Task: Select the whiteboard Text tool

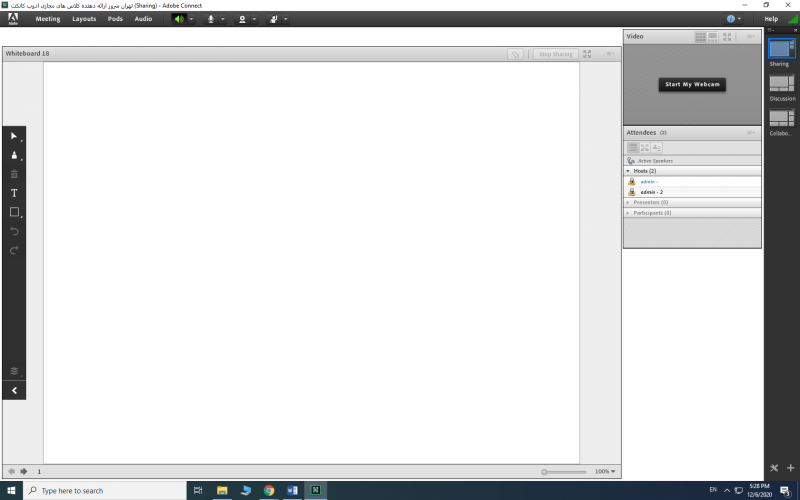Action: coord(14,193)
